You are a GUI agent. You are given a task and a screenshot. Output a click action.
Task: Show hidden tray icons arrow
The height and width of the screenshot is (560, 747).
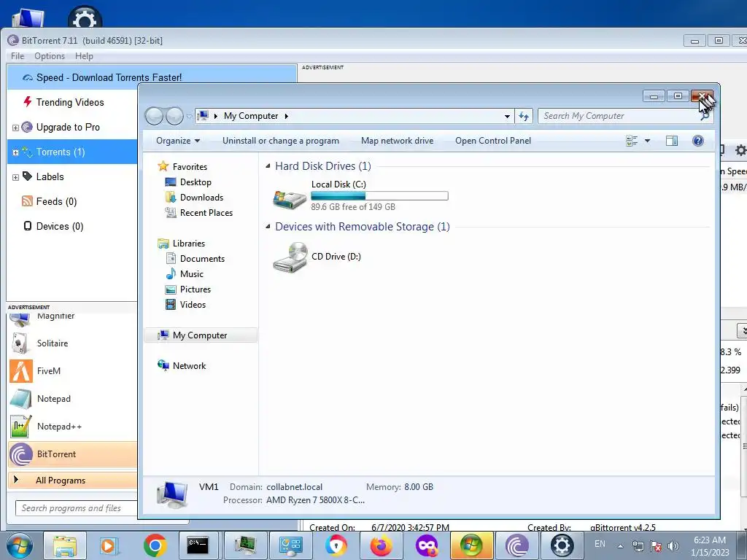[620, 547]
